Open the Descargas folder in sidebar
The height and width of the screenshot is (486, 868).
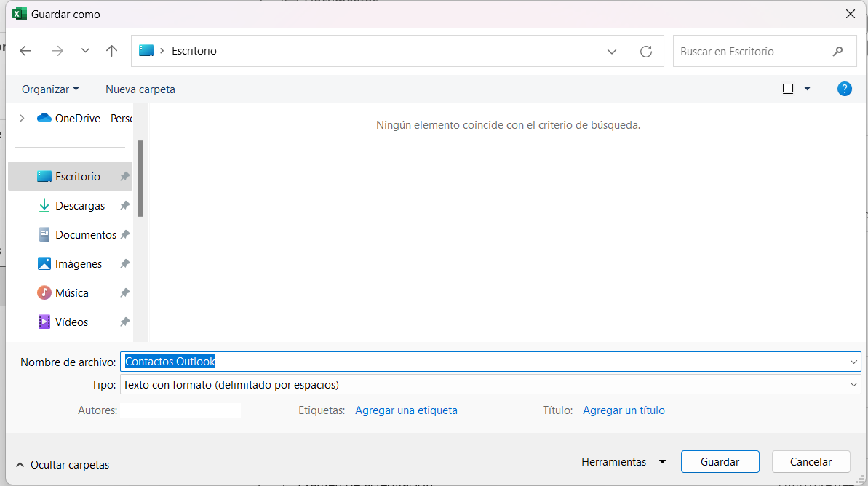[x=80, y=206]
